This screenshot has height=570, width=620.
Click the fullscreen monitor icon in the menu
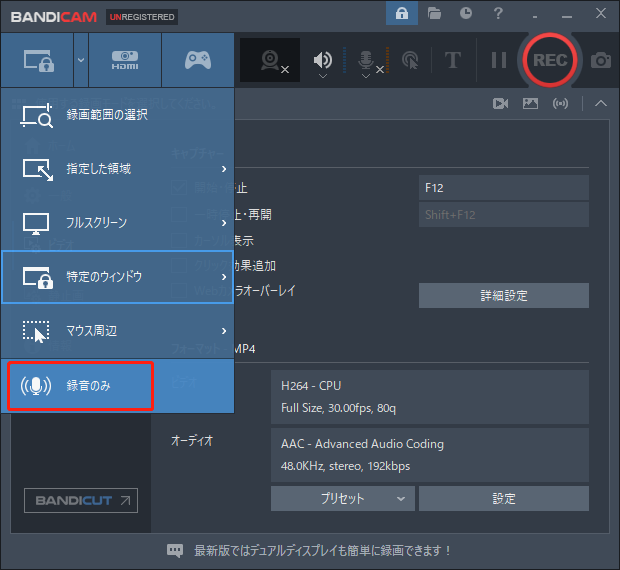coord(36,223)
